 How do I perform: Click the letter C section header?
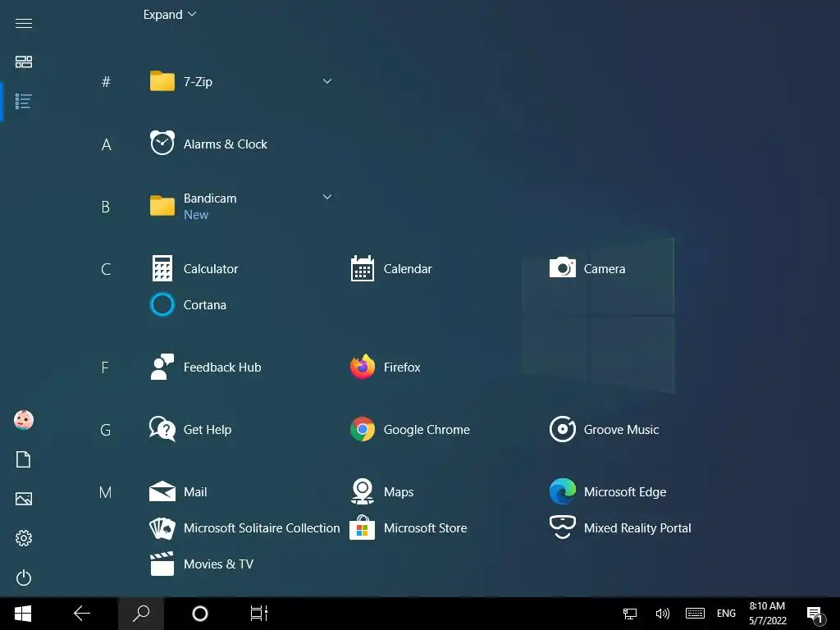(x=106, y=269)
